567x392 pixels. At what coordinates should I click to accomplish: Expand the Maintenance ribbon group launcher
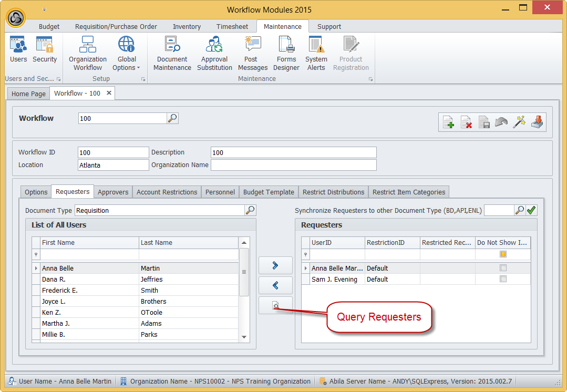point(370,79)
